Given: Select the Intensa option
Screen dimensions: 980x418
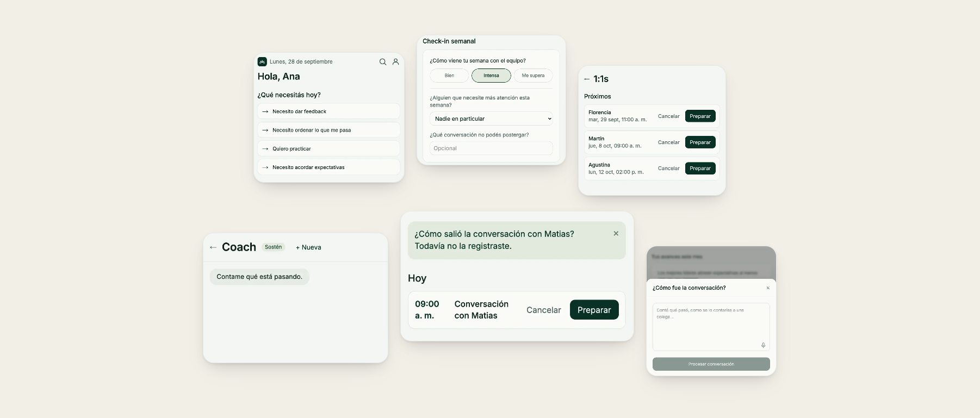Looking at the screenshot, I should point(491,76).
